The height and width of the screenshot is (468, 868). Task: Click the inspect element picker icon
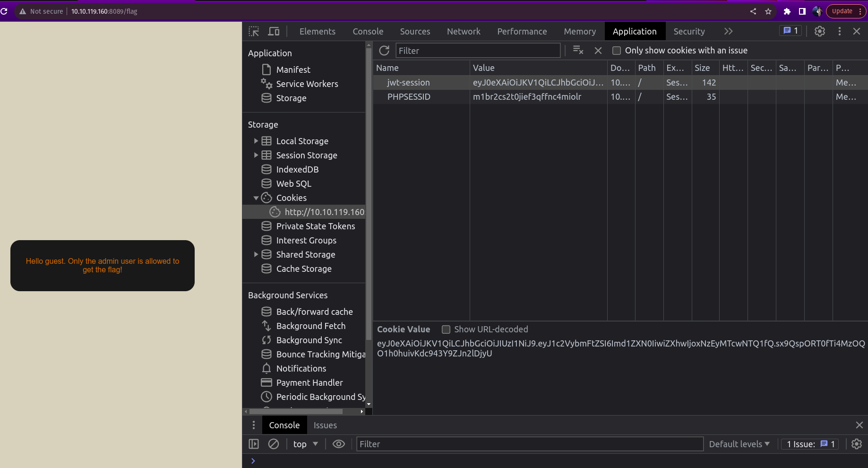[254, 31]
